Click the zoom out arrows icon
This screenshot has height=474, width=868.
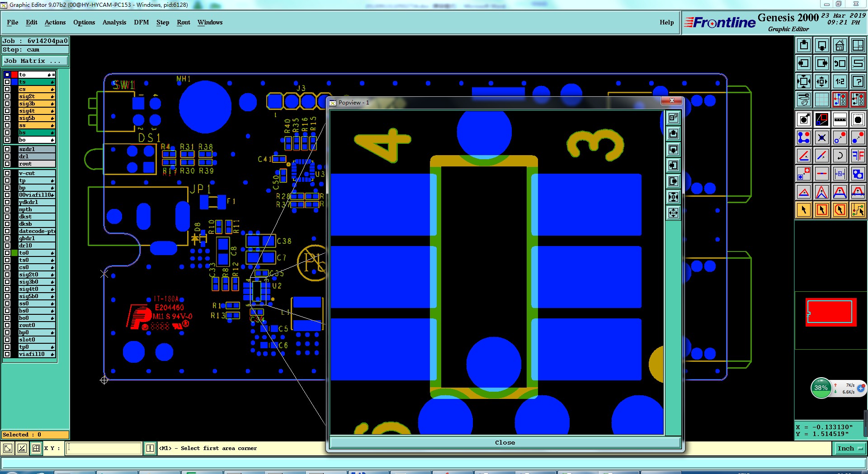click(822, 81)
